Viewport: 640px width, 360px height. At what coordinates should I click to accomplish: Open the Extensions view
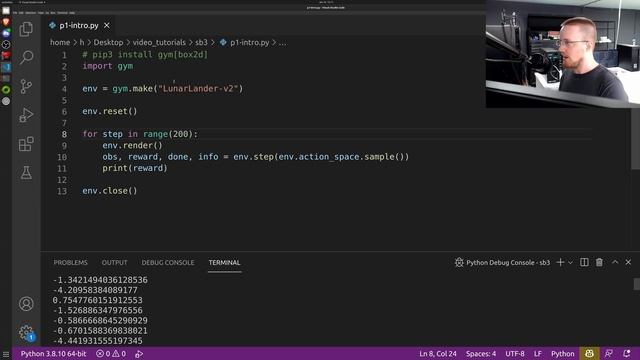tap(26, 144)
